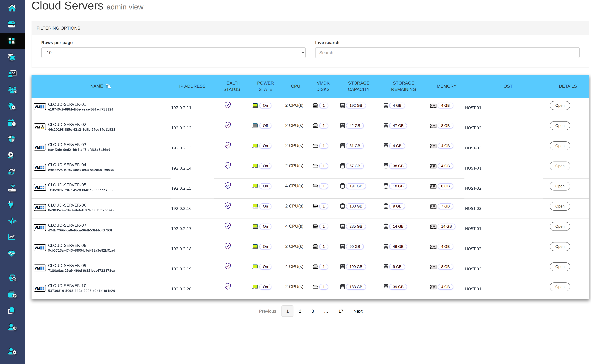
Task: Click the 47 GB storage remaining badge
Action: [x=398, y=126]
